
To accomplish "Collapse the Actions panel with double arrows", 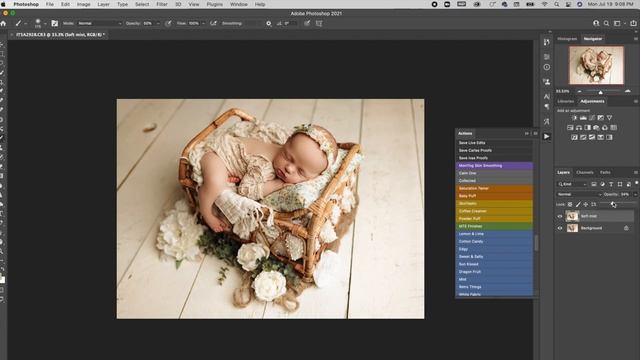I will tap(527, 133).
